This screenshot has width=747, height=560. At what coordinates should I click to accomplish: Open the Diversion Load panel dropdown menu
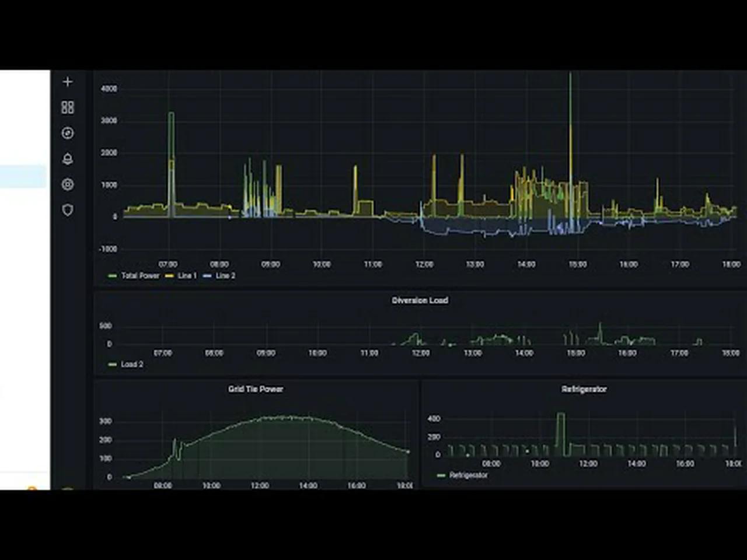pos(420,300)
